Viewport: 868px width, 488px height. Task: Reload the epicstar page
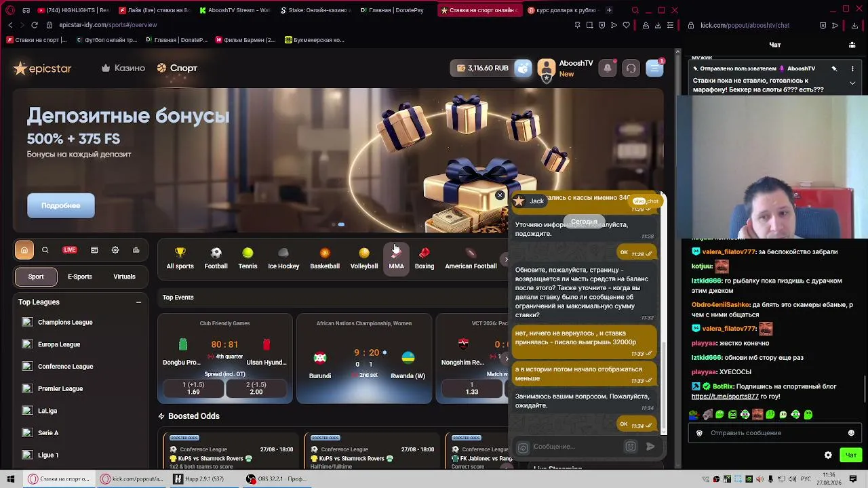coord(35,25)
